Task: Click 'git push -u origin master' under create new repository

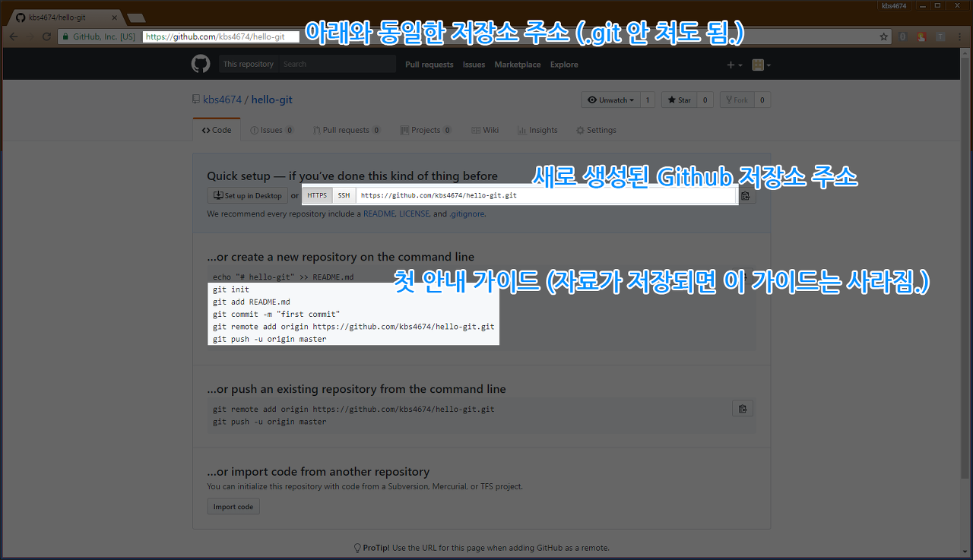Action: 270,339
